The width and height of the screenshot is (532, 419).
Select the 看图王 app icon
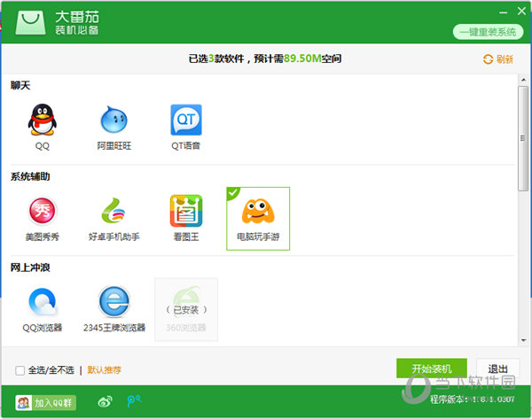(x=186, y=211)
